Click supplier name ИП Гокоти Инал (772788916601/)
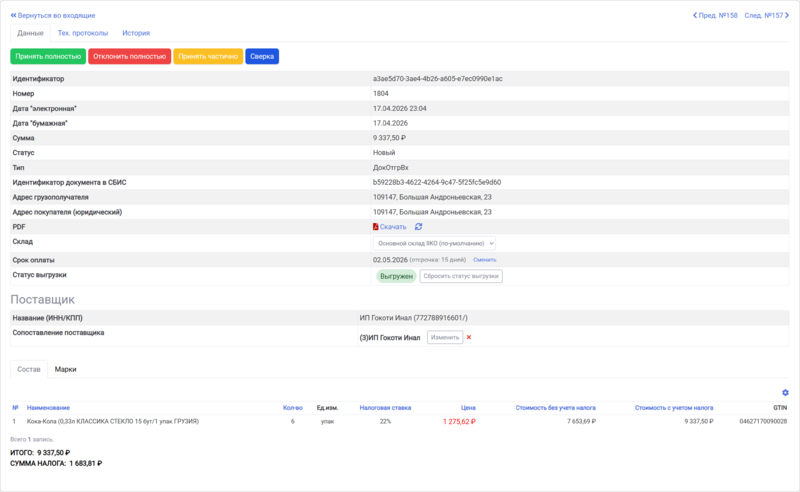 413,318
